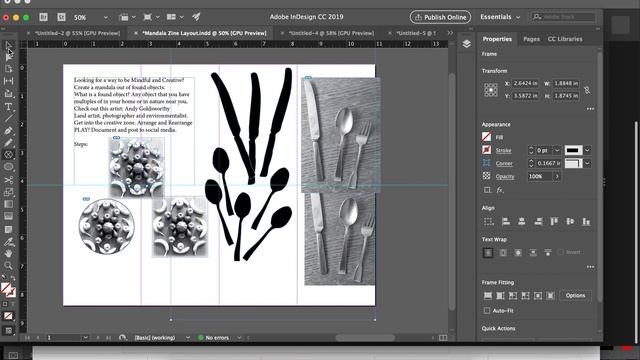Click the Publish Online button
Screen dimensions: 640x360
(x=440, y=17)
